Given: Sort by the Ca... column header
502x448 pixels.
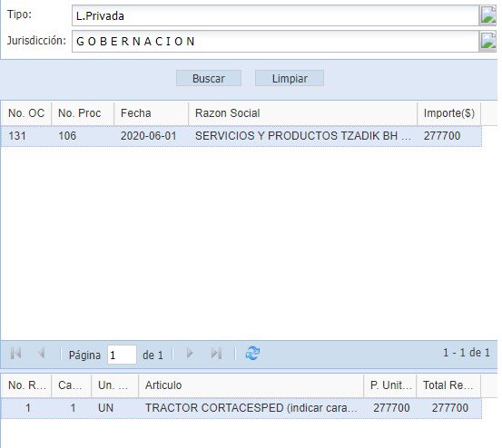Looking at the screenshot, I should click(x=72, y=385).
